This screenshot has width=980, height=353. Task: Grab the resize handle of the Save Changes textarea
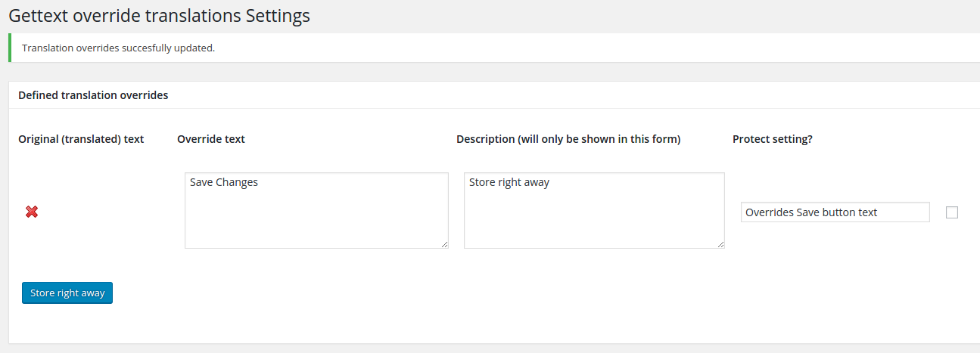pyautogui.click(x=444, y=244)
